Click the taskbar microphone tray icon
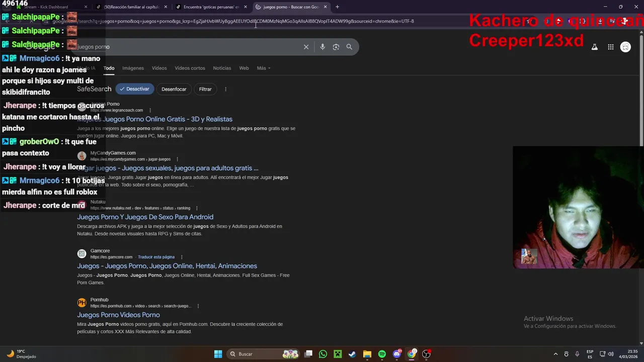Image resolution: width=644 pixels, height=362 pixels. click(577, 354)
